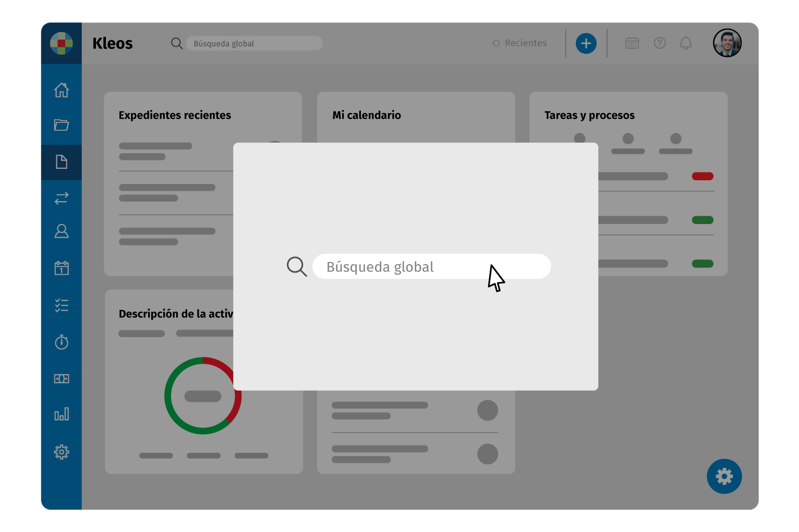Click the stopwatch timer icon
Viewport: 799px width, 532px height.
point(62,342)
